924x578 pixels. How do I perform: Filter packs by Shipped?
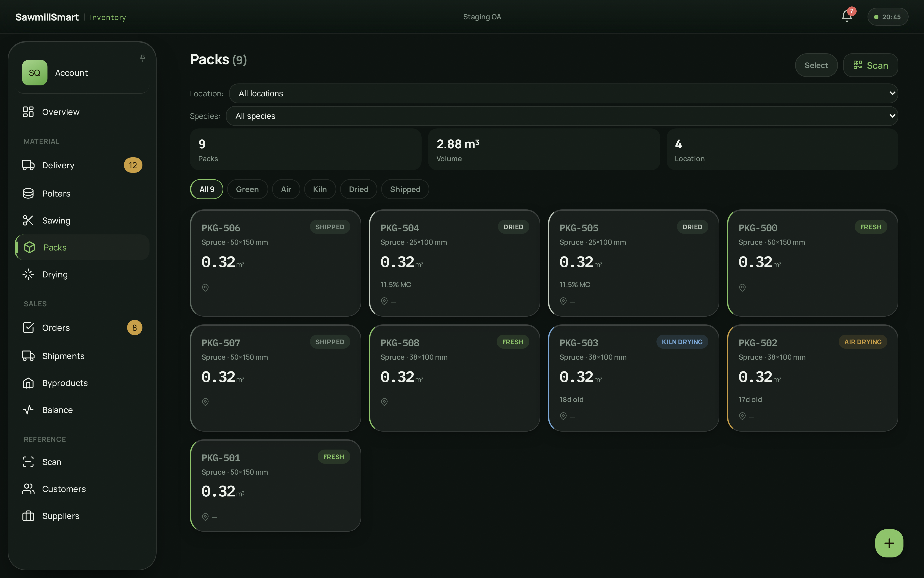405,189
